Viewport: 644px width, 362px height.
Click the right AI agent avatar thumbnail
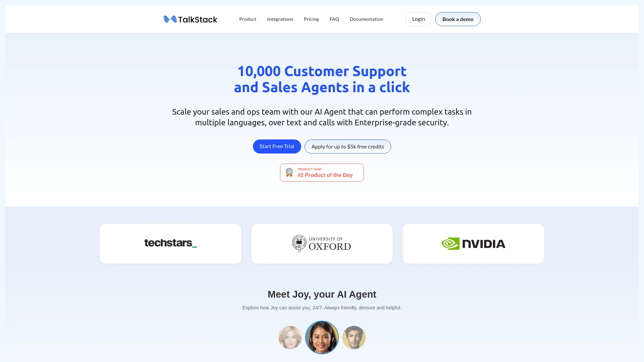click(x=354, y=337)
